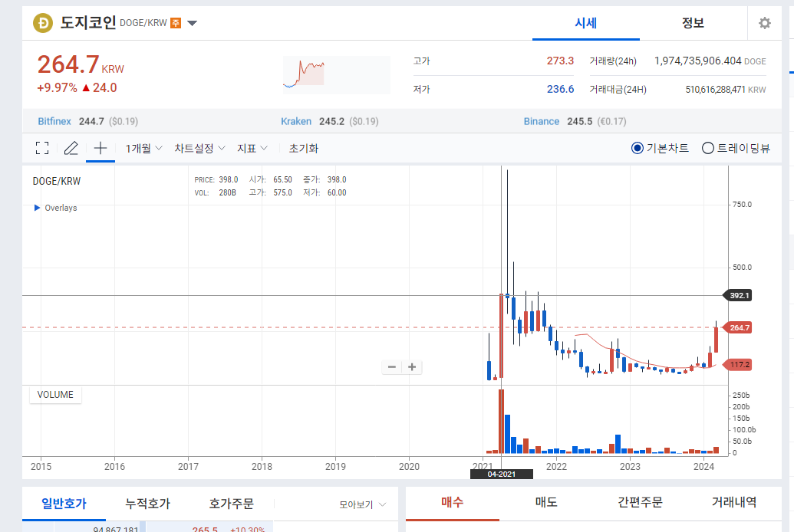The image size is (794, 532).
Task: Switch to the 정보 tab
Action: click(694, 23)
